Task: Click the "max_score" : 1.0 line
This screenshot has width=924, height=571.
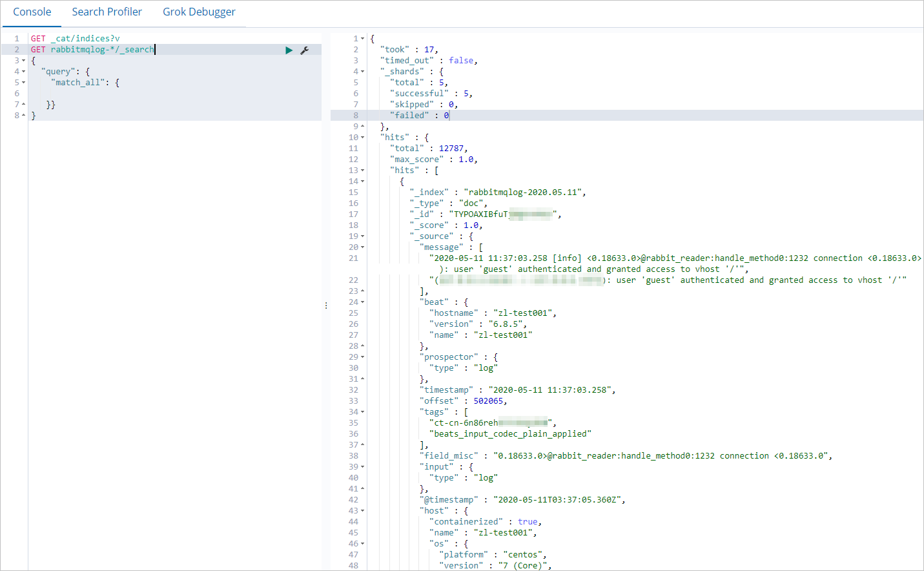Action: tap(434, 160)
